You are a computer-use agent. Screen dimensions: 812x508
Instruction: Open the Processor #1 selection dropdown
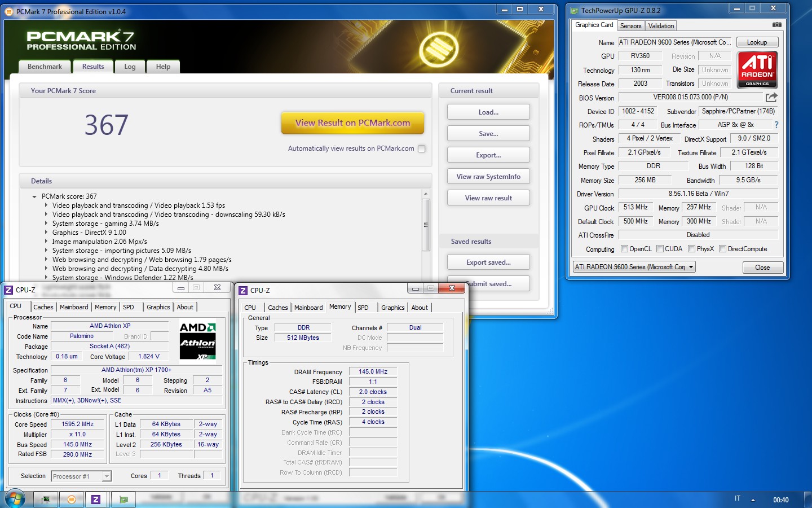tap(81, 476)
